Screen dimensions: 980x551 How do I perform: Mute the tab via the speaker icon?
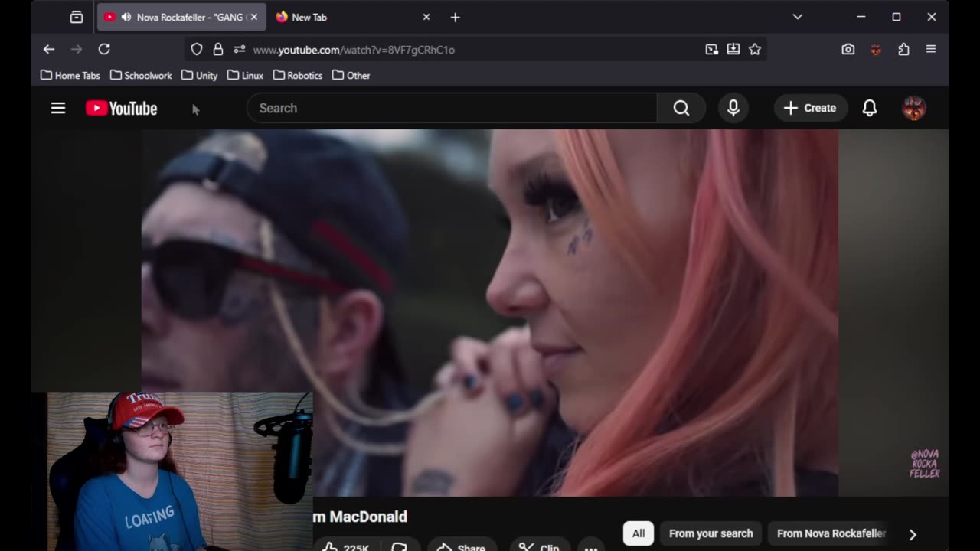click(126, 17)
